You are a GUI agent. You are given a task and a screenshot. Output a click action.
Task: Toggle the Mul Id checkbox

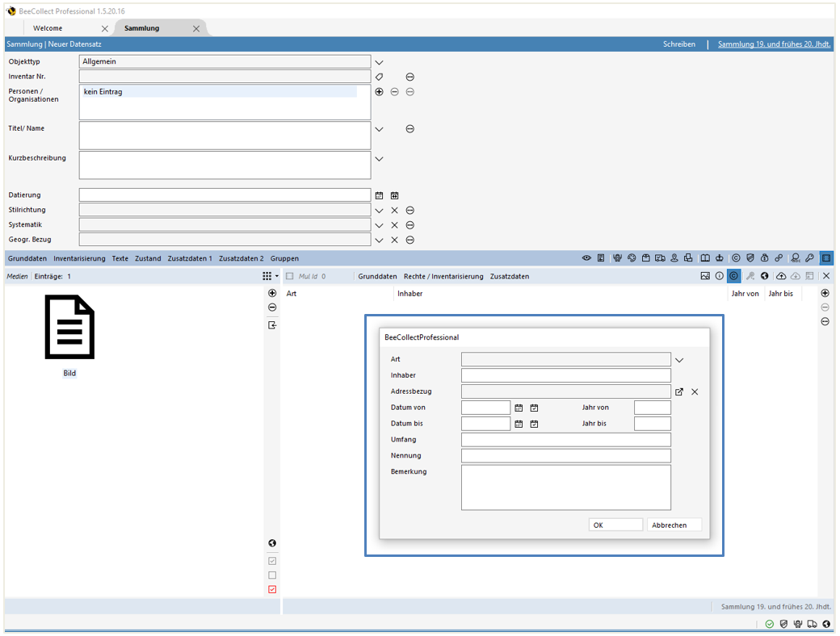pos(289,276)
